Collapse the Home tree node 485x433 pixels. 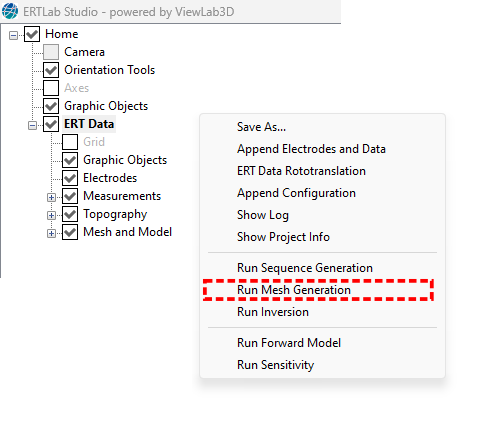tap(13, 35)
